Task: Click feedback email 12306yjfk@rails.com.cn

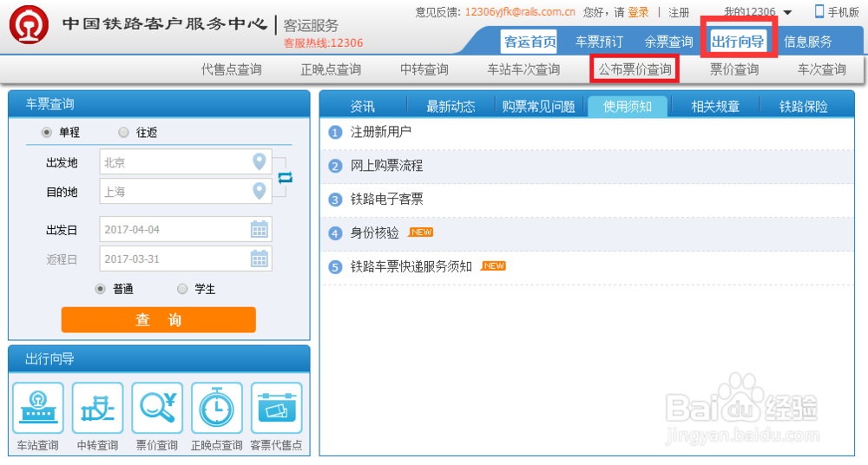Action: click(x=520, y=11)
